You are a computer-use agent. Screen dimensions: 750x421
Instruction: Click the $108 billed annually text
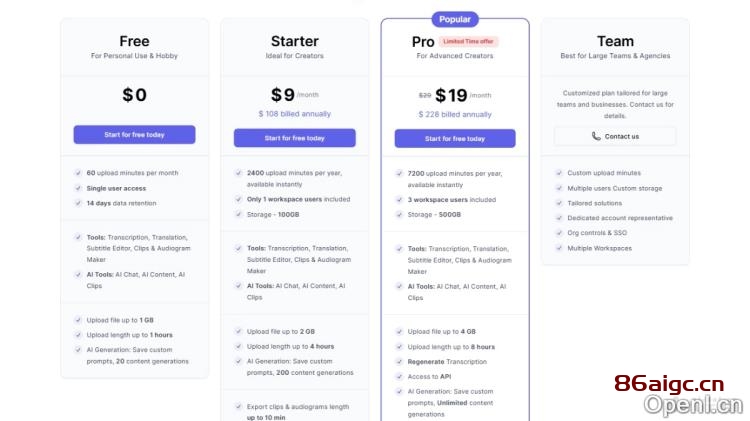click(x=295, y=114)
